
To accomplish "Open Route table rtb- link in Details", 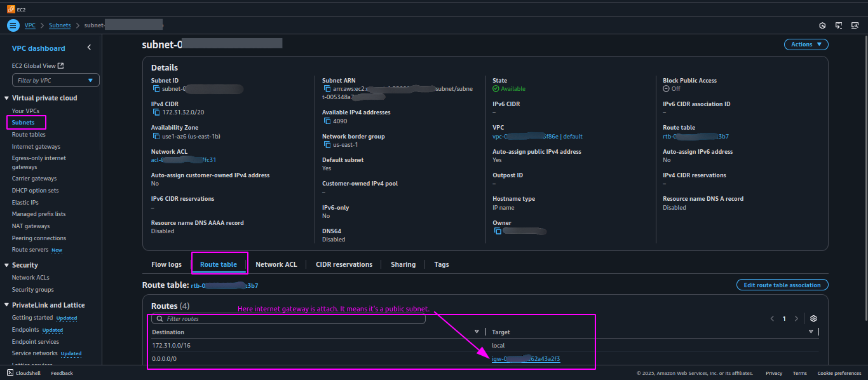I will (696, 136).
